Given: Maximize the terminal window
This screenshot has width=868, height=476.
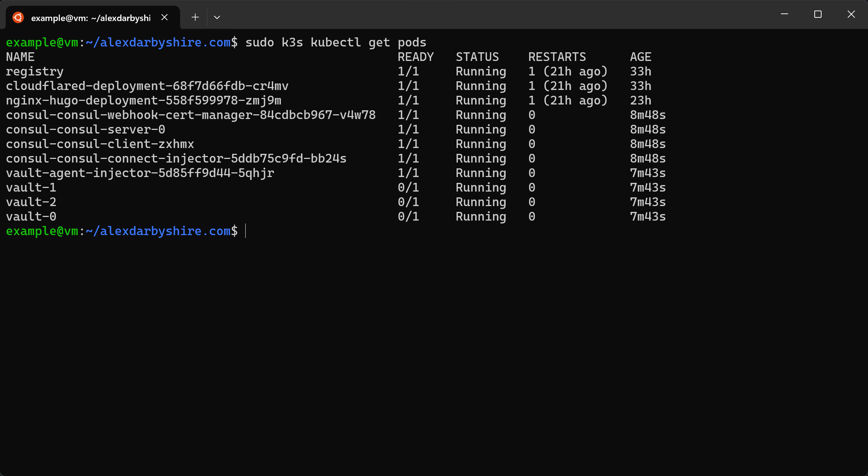Looking at the screenshot, I should pyautogui.click(x=818, y=14).
